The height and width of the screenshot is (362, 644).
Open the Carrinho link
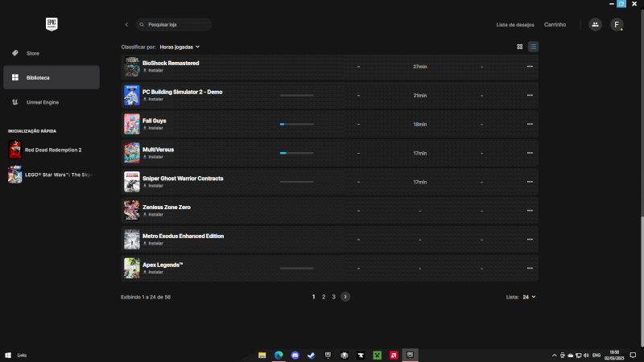pyautogui.click(x=555, y=25)
